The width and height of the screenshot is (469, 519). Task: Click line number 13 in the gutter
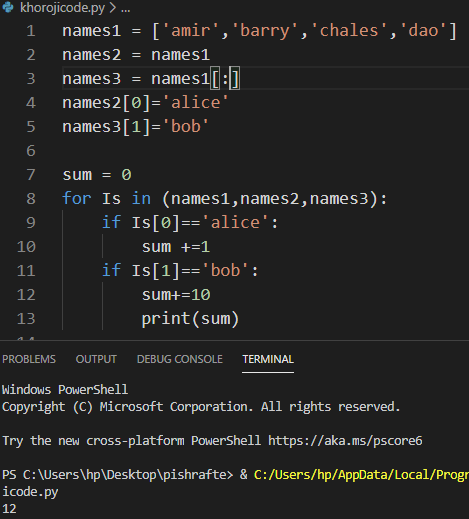pos(26,319)
